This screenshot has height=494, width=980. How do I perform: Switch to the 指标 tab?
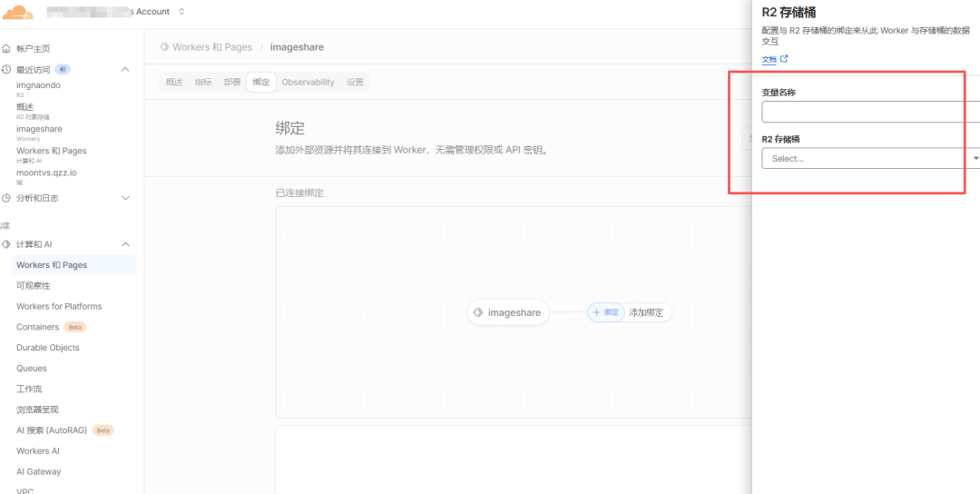point(203,82)
